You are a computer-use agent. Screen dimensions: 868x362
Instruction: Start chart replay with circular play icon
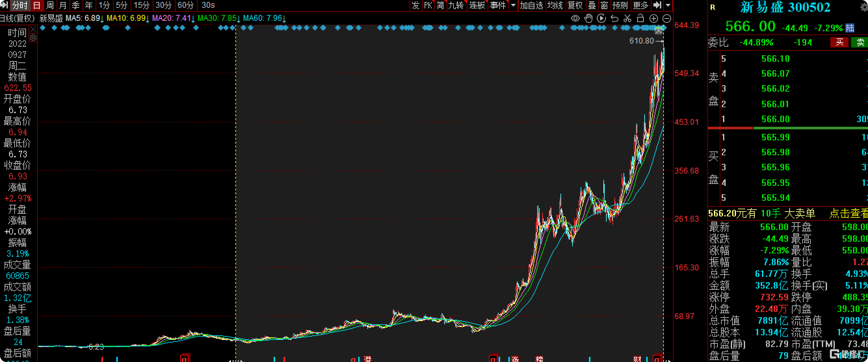click(601, 19)
